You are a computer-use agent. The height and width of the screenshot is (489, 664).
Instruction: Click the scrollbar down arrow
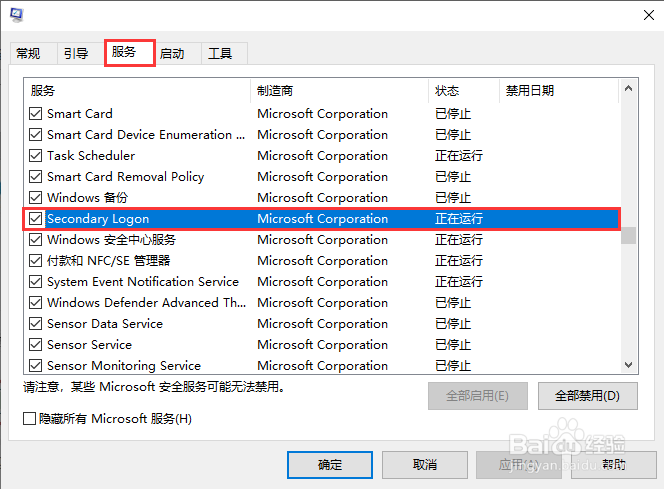click(x=628, y=365)
